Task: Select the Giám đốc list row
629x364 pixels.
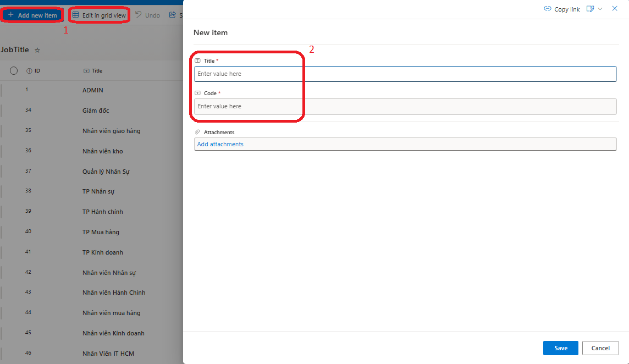Action: click(x=96, y=111)
